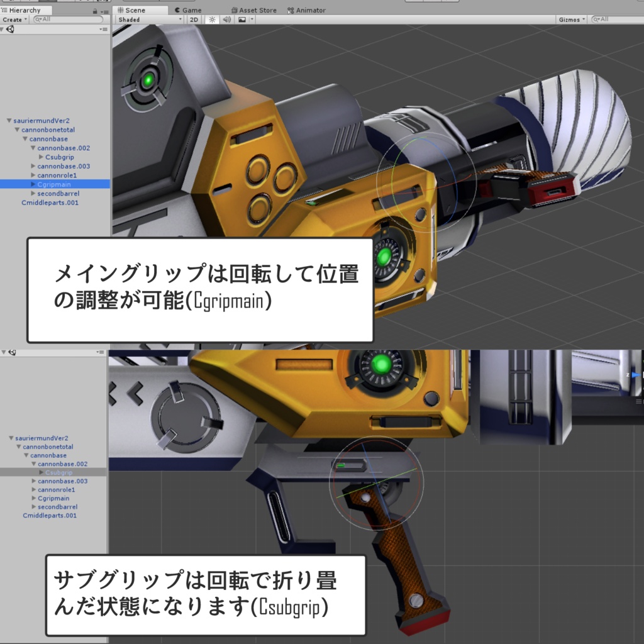The height and width of the screenshot is (644, 644).
Task: Select sauriermundVer2 in lower Hierarchy
Action: pyautogui.click(x=42, y=438)
